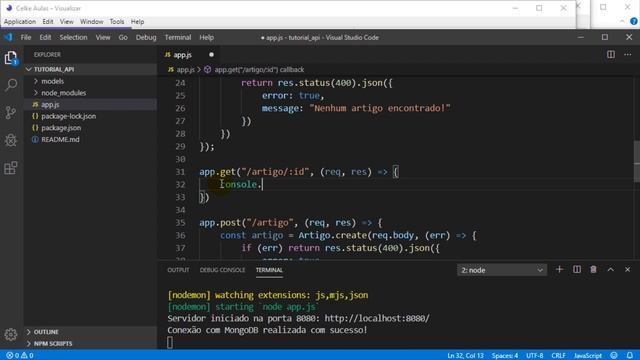Click the split editor icon
Viewport: 640px width, 360px height.
(611, 54)
